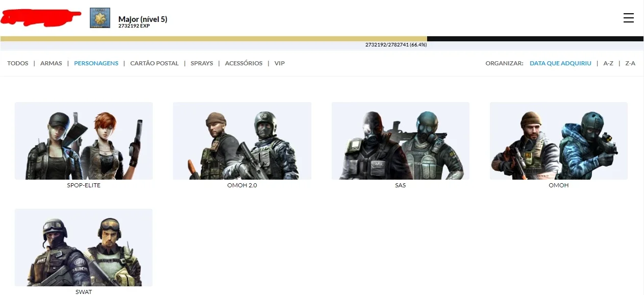644x295 pixels.
Task: Switch to the ARMAS tab
Action: click(x=51, y=63)
